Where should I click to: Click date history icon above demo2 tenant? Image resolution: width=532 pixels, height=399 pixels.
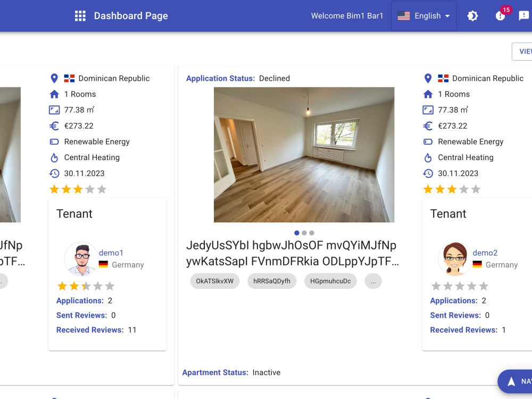click(x=428, y=173)
